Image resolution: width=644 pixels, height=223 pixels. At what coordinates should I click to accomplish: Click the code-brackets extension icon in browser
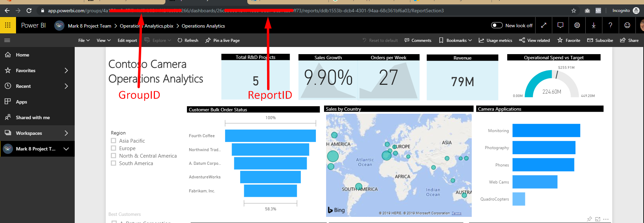[598, 11]
